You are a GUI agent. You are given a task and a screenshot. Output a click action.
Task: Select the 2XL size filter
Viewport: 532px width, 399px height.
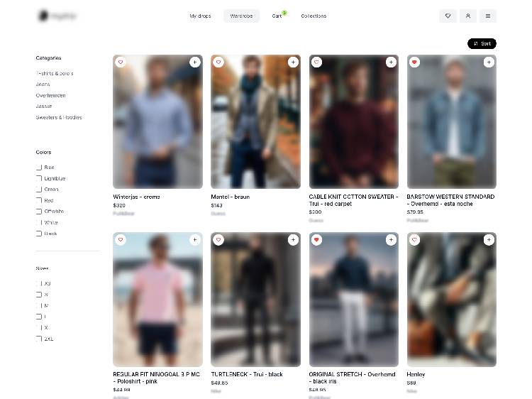(x=39, y=339)
